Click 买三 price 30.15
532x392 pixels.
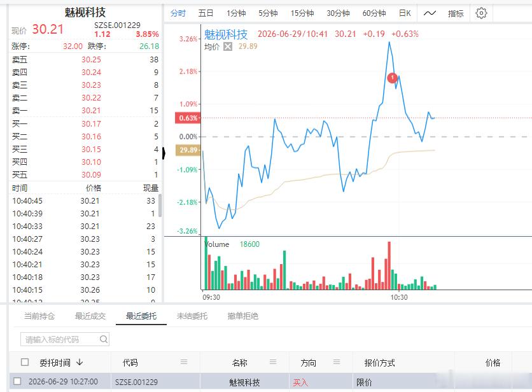point(91,150)
